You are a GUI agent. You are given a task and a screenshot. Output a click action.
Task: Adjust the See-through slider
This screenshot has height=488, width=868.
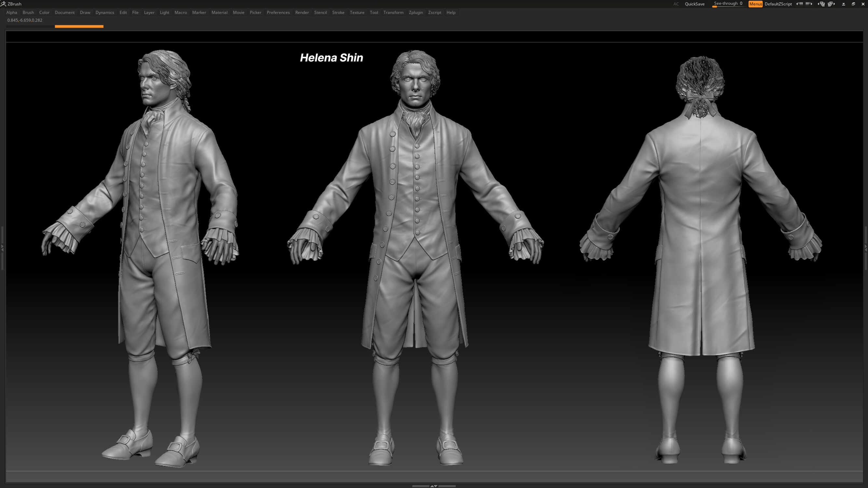pos(728,4)
